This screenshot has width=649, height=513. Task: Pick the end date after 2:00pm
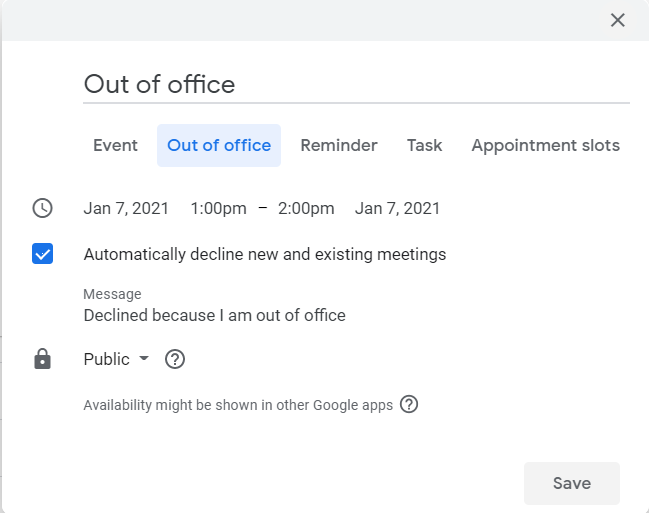click(x=397, y=208)
